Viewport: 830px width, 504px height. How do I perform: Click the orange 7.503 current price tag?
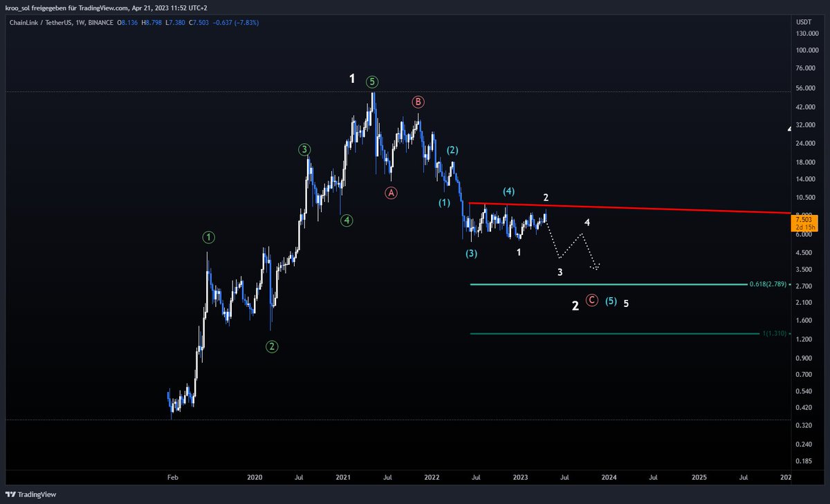point(805,219)
